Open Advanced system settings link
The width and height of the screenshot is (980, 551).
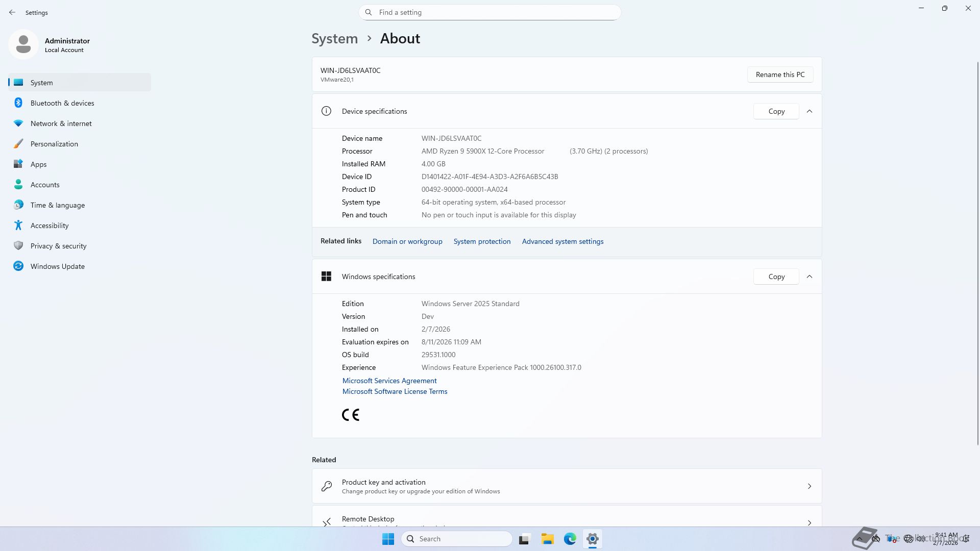(x=562, y=241)
